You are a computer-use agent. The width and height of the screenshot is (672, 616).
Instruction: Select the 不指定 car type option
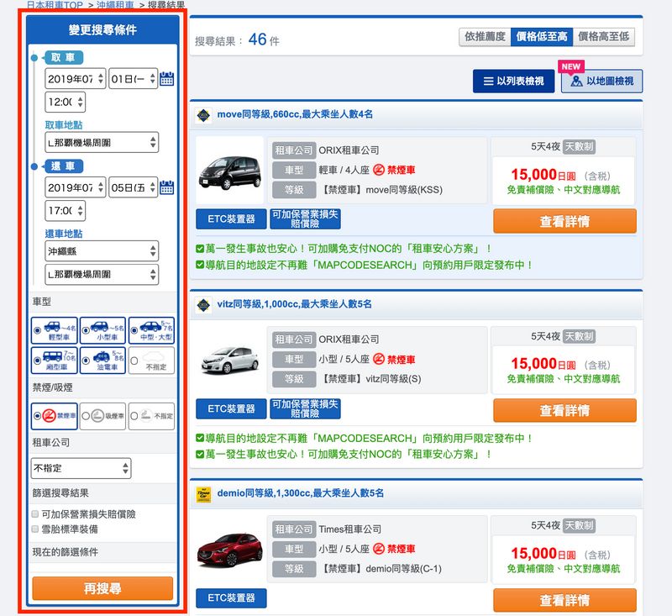152,360
